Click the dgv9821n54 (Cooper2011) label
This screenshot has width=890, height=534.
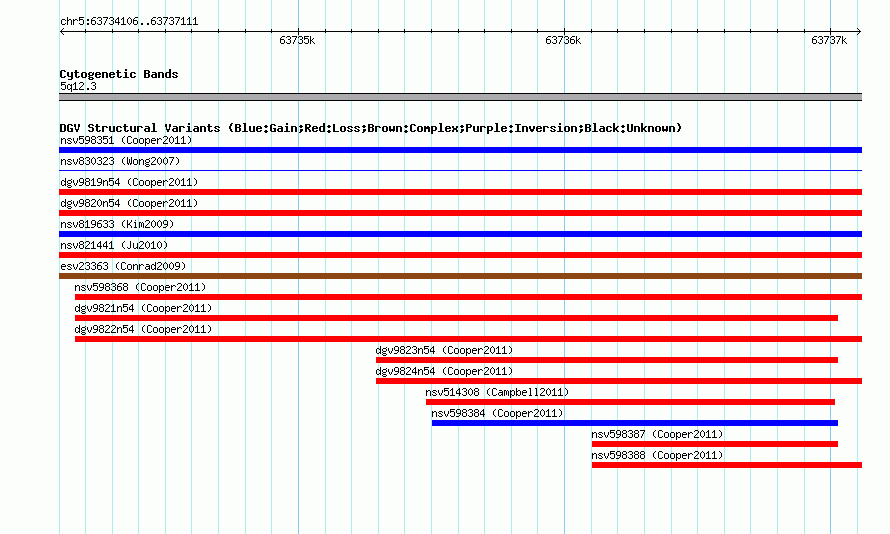pyautogui.click(x=143, y=308)
